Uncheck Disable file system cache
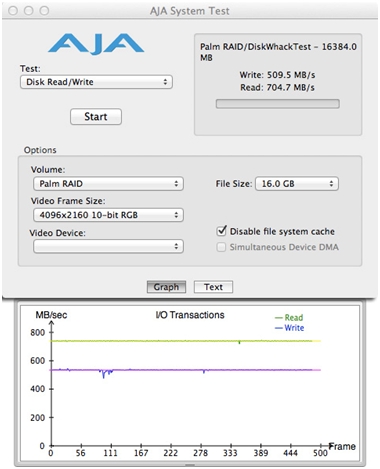Viewport: 380px width, 469px height. [x=221, y=231]
